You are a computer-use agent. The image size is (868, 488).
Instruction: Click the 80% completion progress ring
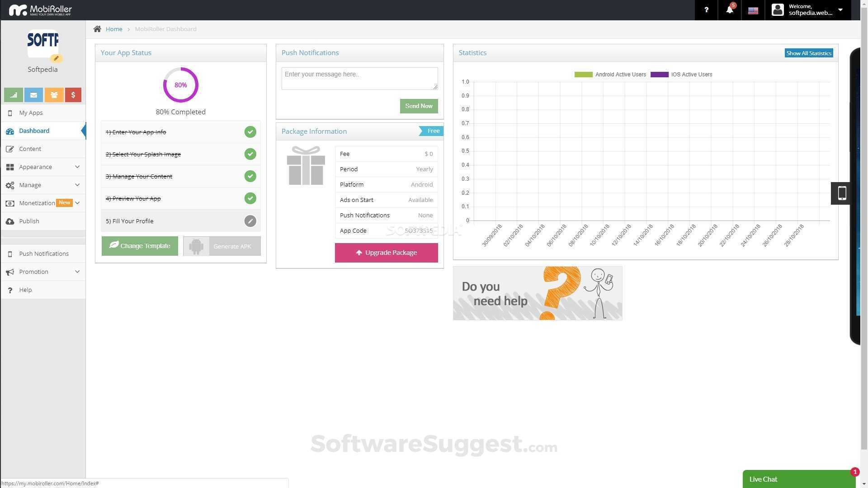(180, 84)
